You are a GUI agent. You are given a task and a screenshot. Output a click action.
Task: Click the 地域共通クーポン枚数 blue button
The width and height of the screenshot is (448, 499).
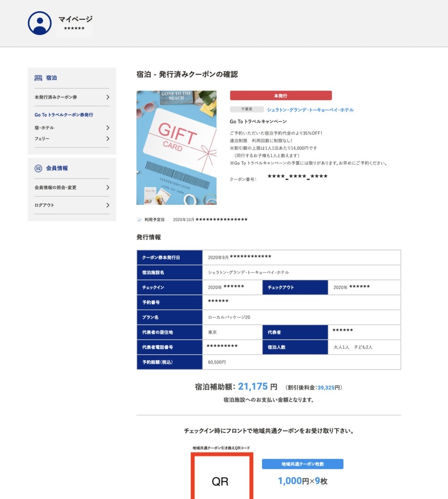(303, 464)
